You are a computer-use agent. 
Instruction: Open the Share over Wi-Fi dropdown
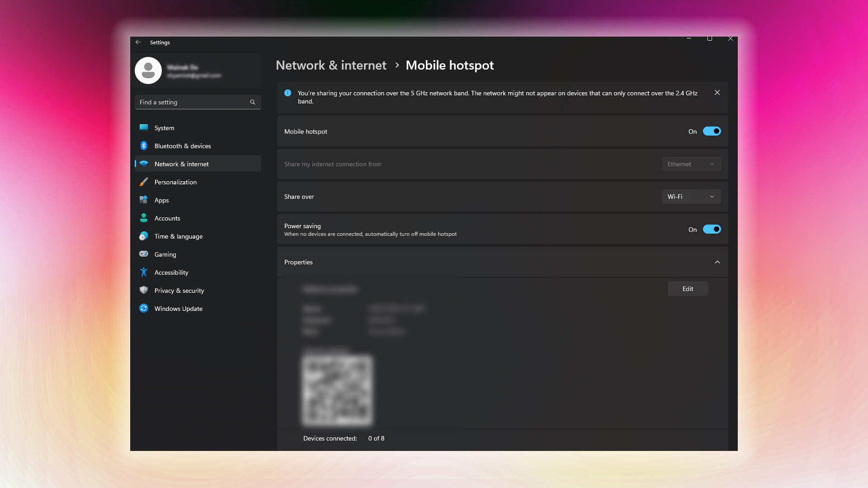point(691,197)
